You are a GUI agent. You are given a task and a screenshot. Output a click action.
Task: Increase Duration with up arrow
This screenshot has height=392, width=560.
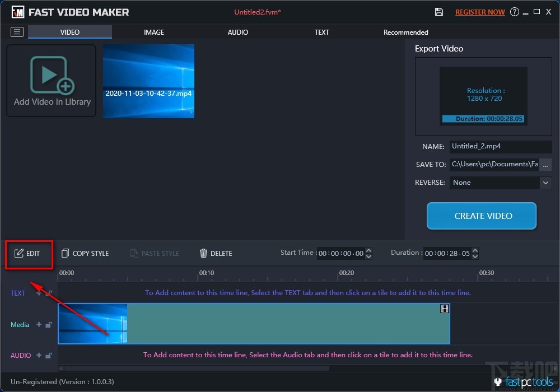(475, 250)
